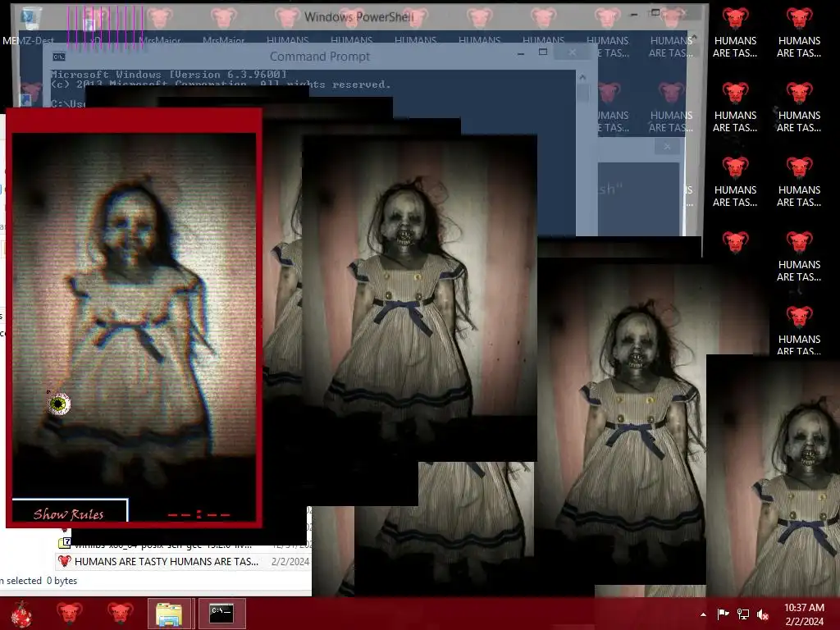Viewport: 840px width, 630px height.
Task: Maximize the Command Prompt window
Action: click(x=543, y=52)
